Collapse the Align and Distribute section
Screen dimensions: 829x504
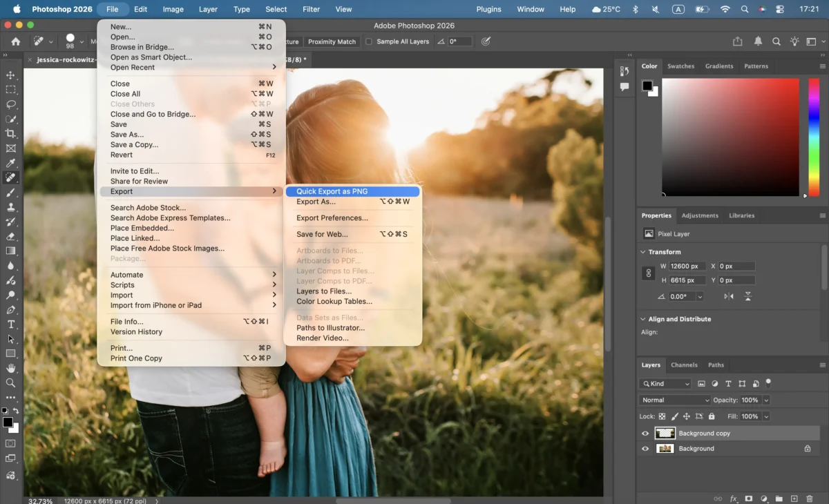pyautogui.click(x=643, y=319)
